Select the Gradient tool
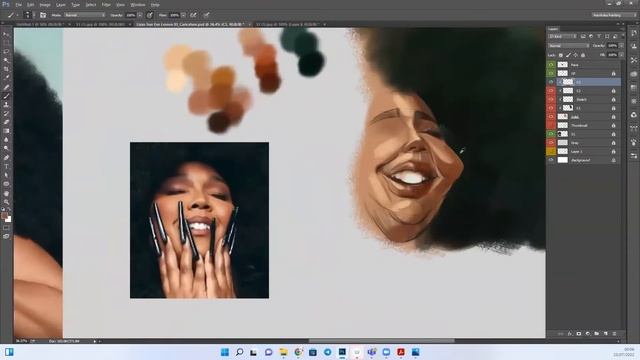640x360 pixels. coord(6,131)
